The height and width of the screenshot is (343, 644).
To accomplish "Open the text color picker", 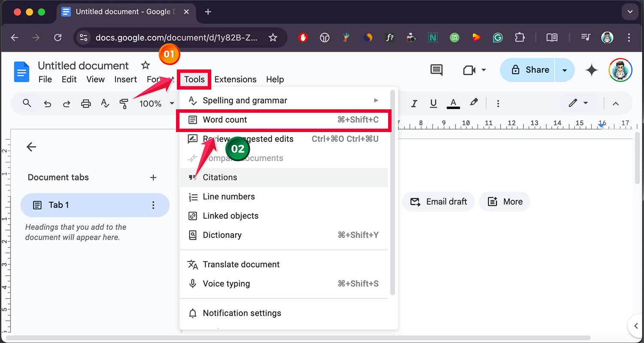I will point(453,103).
